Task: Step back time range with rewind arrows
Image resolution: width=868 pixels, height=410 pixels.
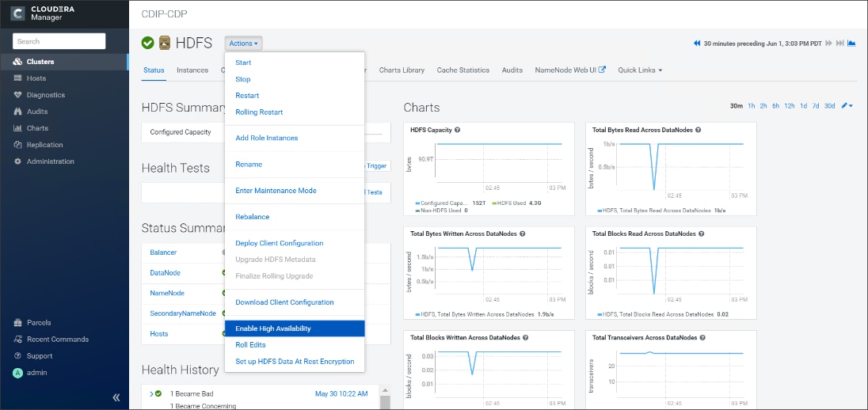Action: pos(697,44)
